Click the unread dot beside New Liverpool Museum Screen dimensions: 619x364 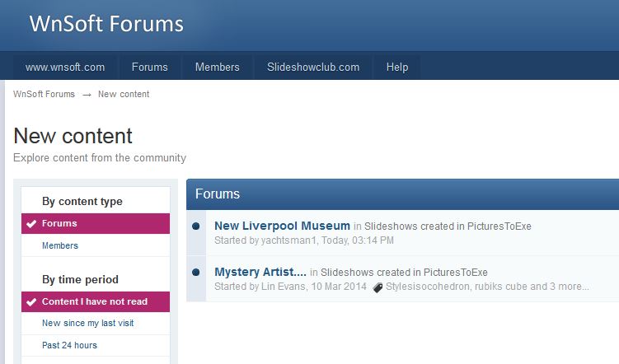click(x=196, y=226)
